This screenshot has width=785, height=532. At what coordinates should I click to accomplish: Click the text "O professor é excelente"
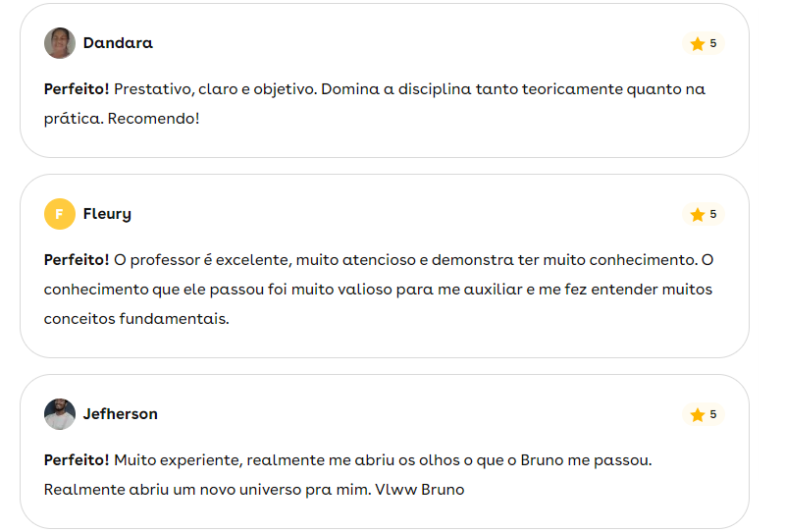point(200,260)
